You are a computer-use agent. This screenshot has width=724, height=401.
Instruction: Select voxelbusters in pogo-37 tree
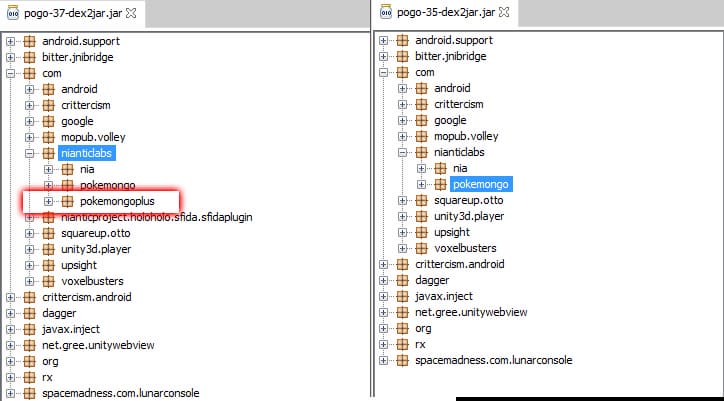[92, 281]
